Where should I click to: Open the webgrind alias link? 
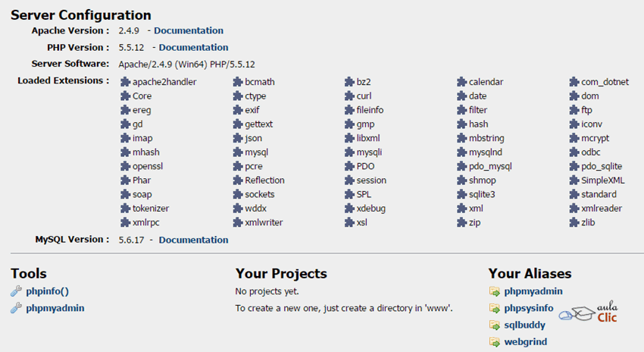pyautogui.click(x=526, y=342)
